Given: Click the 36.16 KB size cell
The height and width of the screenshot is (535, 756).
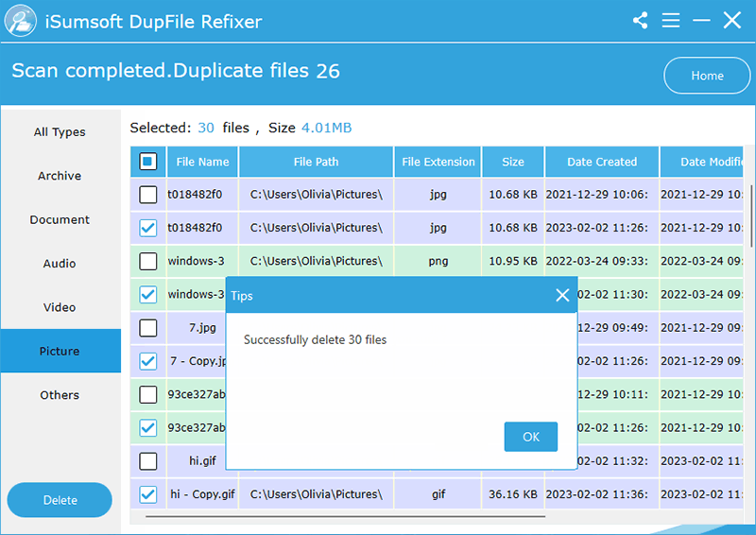Looking at the screenshot, I should pyautogui.click(x=513, y=494).
